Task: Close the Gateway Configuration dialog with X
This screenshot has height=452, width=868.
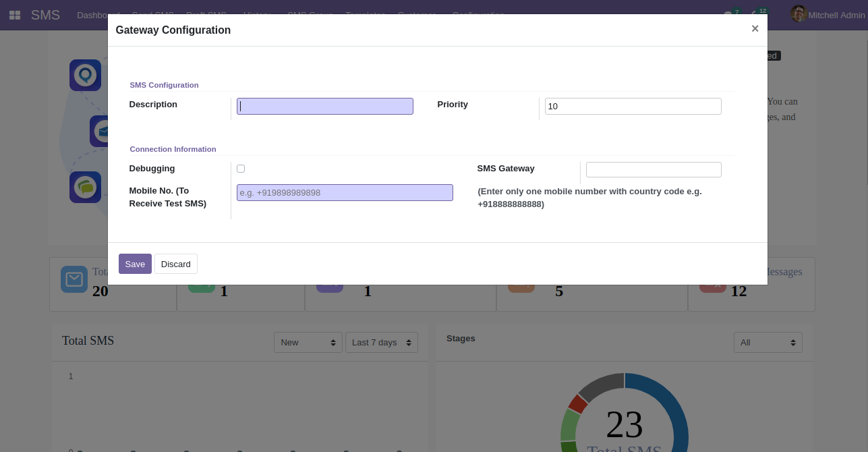Action: pyautogui.click(x=755, y=28)
